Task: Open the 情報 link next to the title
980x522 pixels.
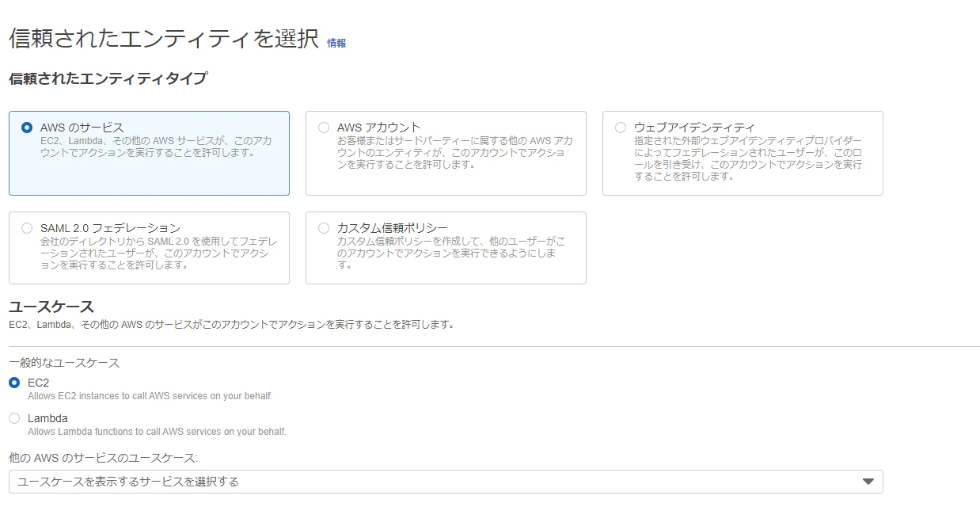Action: click(x=336, y=43)
